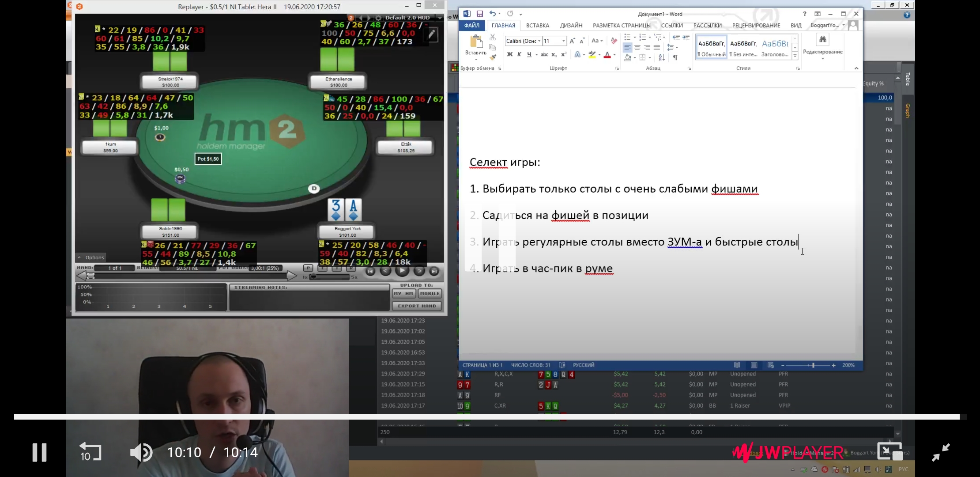The width and height of the screenshot is (980, 477).
Task: Toggle center text alignment
Action: (x=637, y=47)
